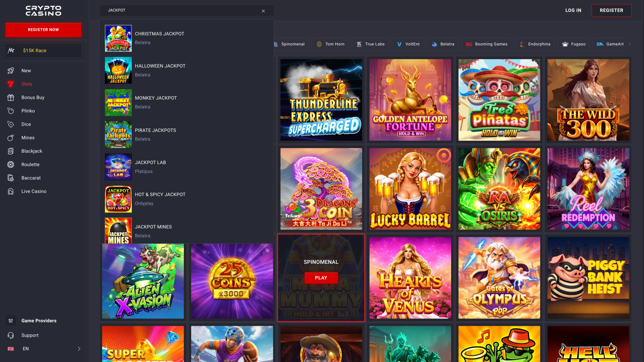644x362 pixels.
Task: Clear the JACKPOT search with X
Action: 263,11
